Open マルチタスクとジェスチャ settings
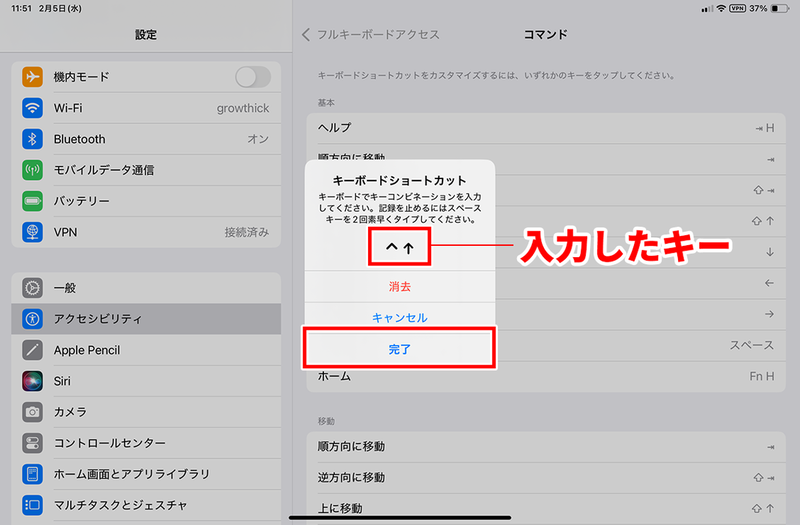 coord(146,505)
